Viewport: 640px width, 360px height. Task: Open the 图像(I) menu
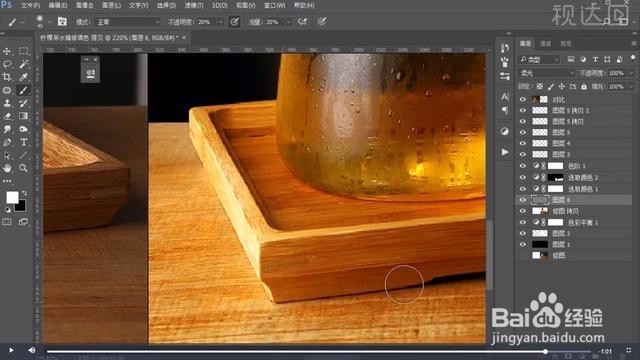tap(84, 6)
